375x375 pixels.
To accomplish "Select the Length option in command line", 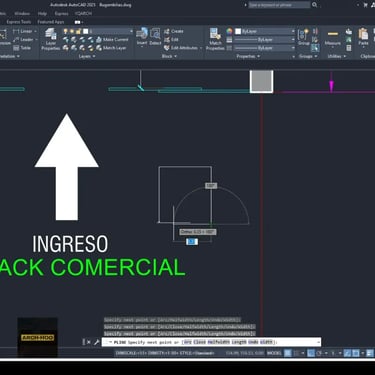I will 238,342.
